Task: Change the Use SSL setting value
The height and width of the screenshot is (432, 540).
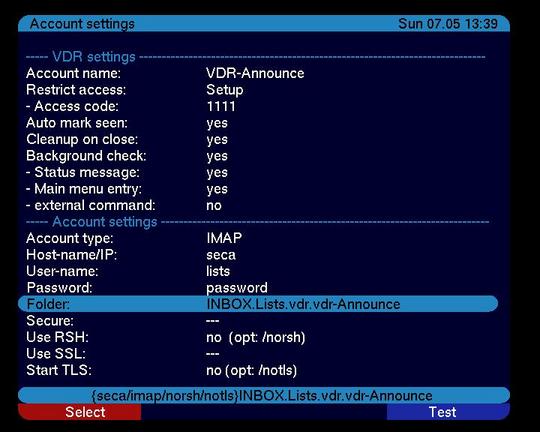Action: pyautogui.click(x=212, y=354)
